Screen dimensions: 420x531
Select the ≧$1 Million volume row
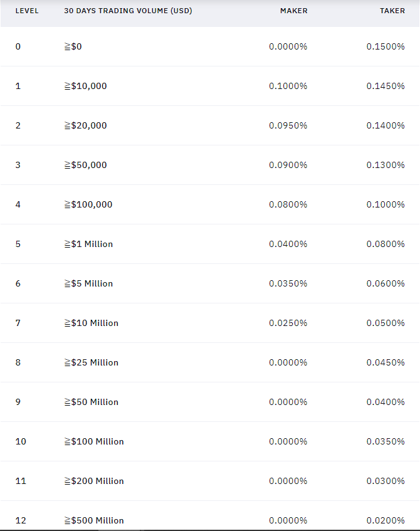(x=210, y=244)
